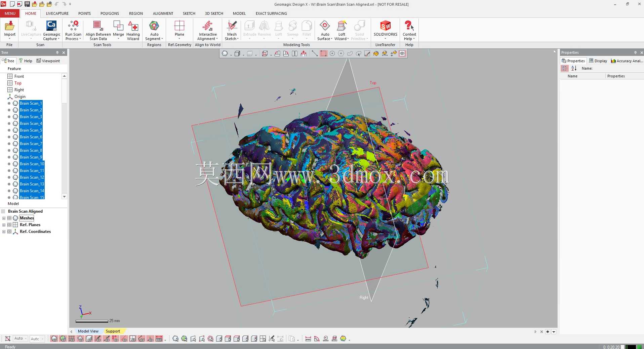Open the Viewpoint tab in Tree panel

[48, 61]
